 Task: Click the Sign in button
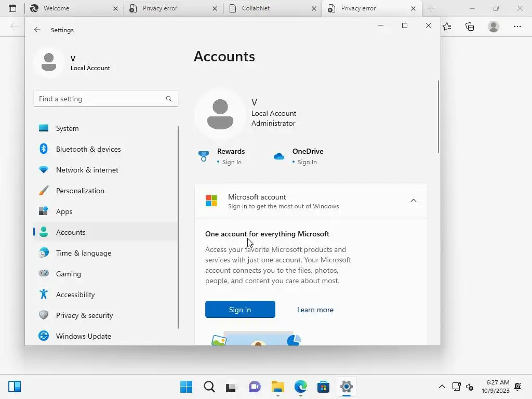pos(240,310)
